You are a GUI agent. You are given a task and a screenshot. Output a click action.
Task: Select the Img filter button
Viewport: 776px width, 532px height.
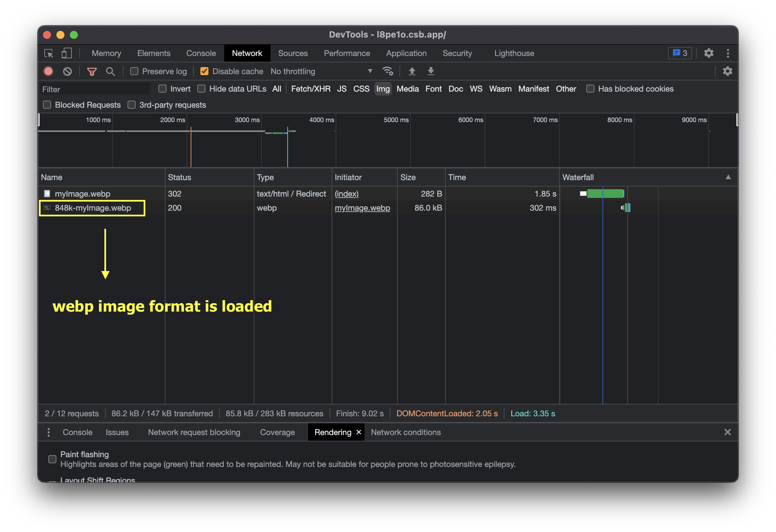(382, 88)
